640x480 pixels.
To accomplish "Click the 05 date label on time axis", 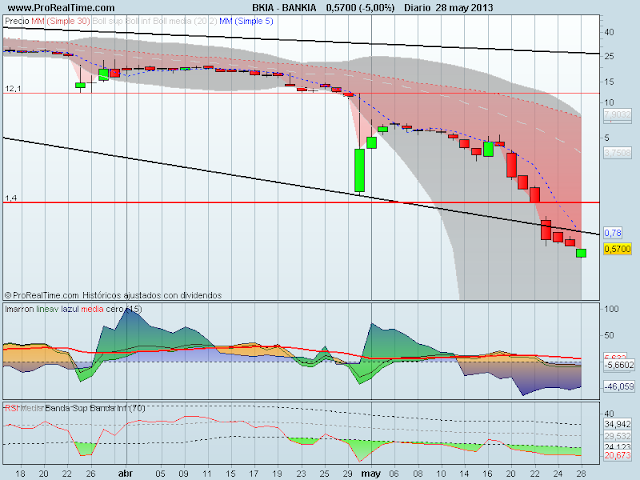I will 160,473.
